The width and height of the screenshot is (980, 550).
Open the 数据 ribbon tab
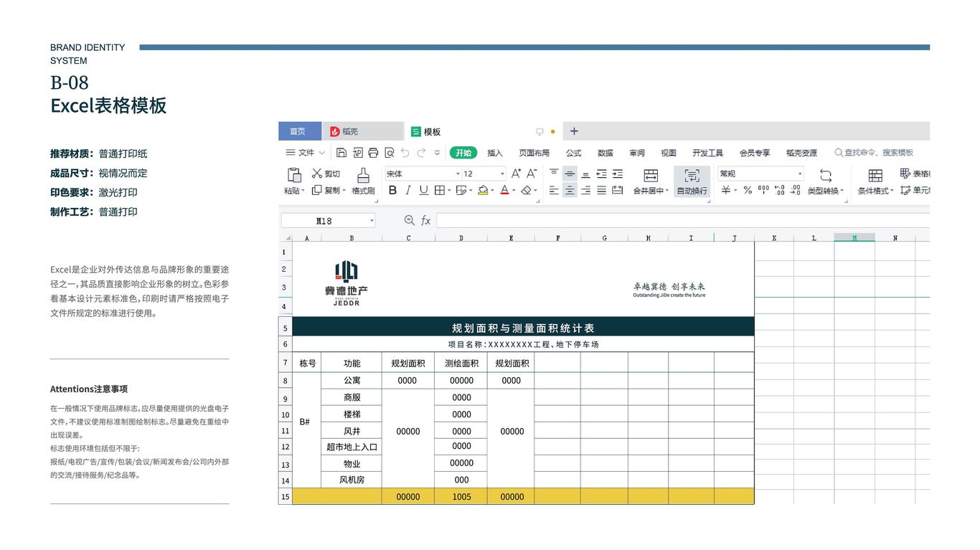(x=606, y=153)
